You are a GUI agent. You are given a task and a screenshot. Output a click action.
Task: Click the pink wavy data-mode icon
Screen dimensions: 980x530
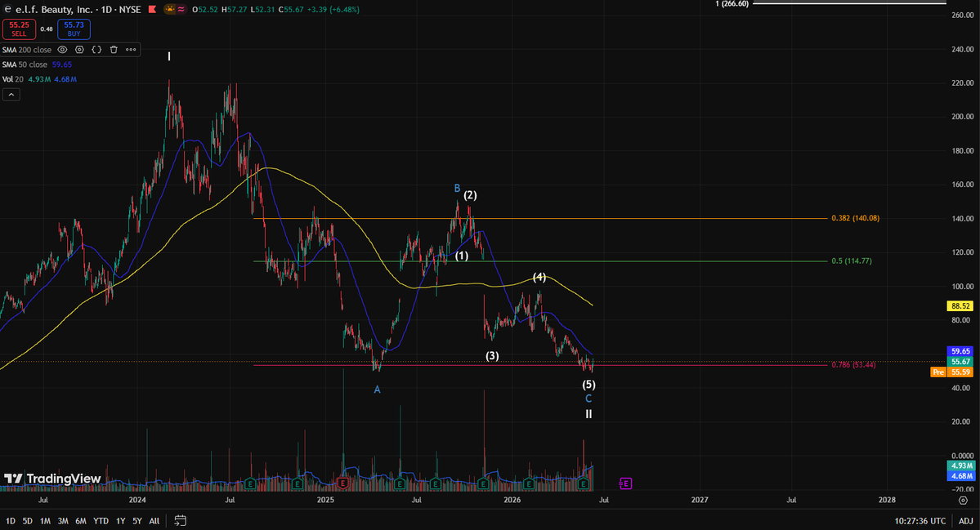point(181,9)
